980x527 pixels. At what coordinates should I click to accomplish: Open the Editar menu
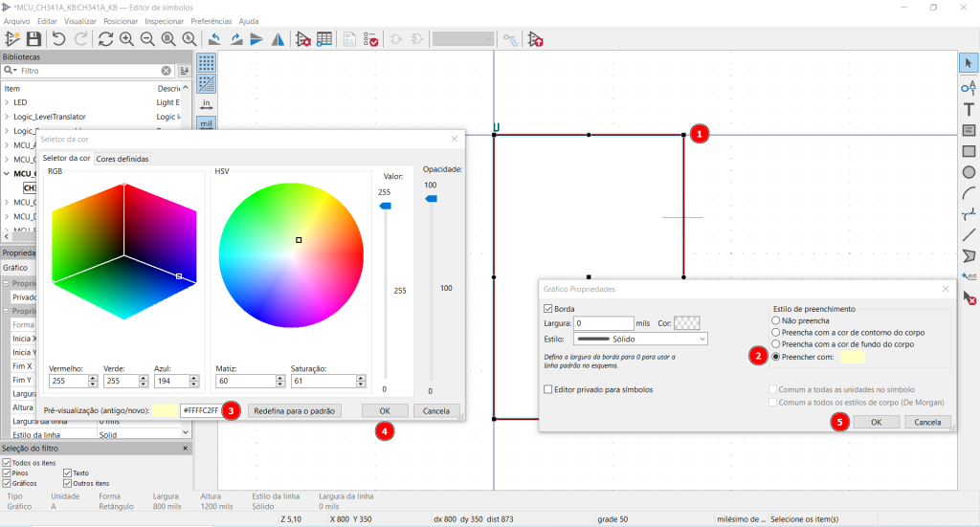click(47, 21)
